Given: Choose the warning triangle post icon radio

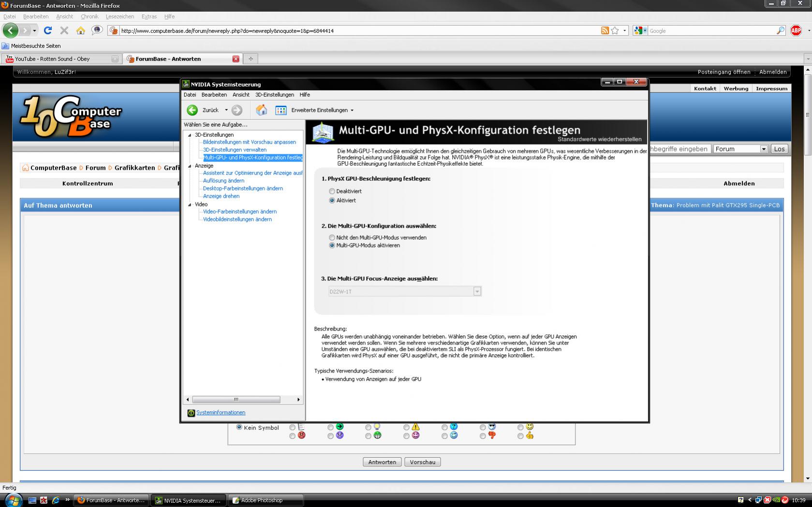Looking at the screenshot, I should point(406,427).
